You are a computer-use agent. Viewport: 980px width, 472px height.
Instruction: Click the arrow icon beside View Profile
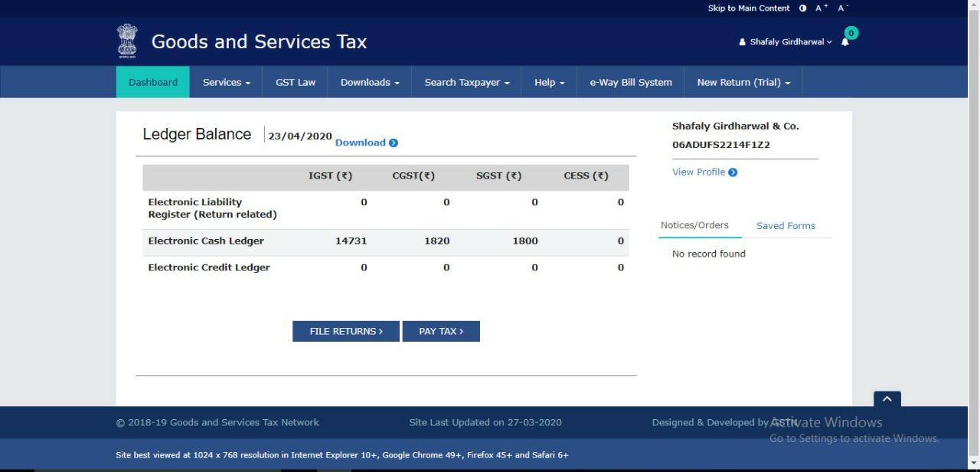[733, 172]
